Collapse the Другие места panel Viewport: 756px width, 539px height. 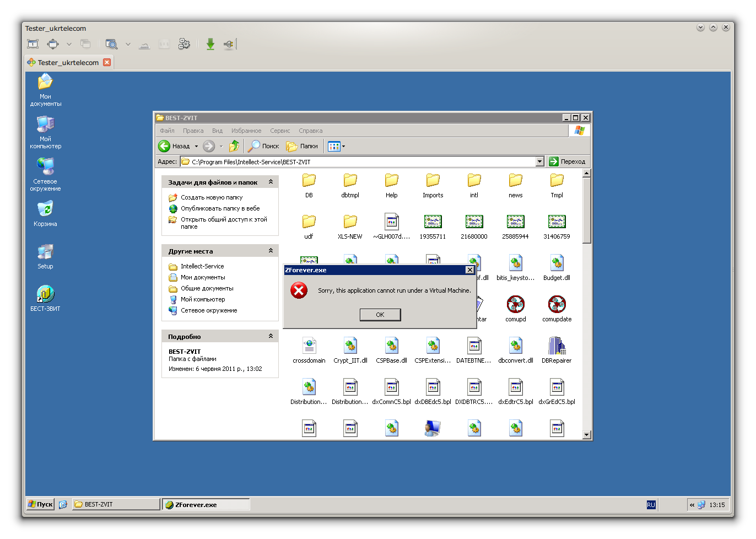click(x=271, y=251)
